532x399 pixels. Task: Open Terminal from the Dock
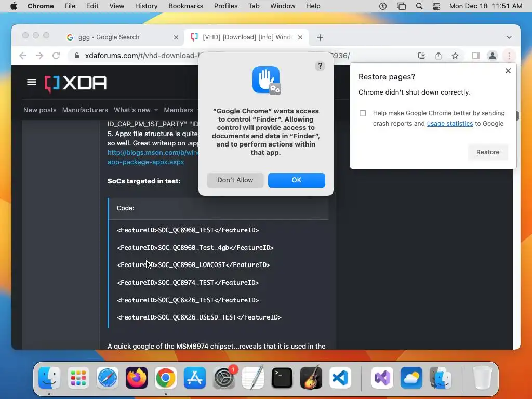pyautogui.click(x=282, y=378)
